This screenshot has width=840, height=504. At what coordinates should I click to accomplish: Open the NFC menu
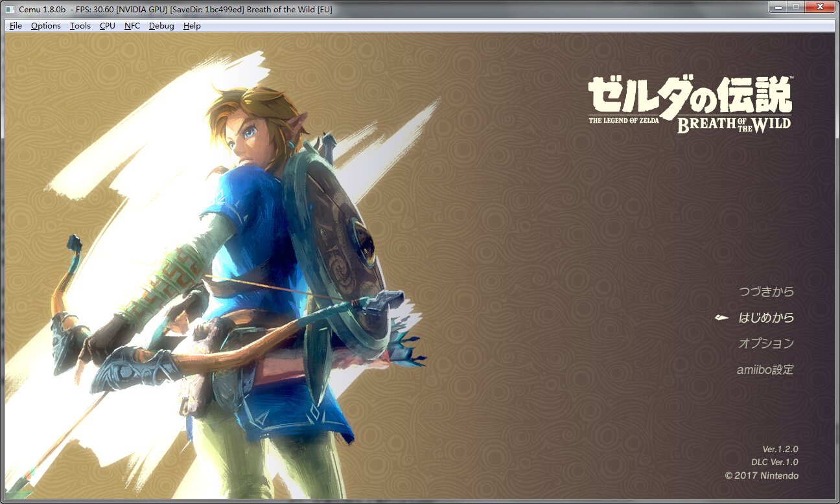pyautogui.click(x=132, y=25)
